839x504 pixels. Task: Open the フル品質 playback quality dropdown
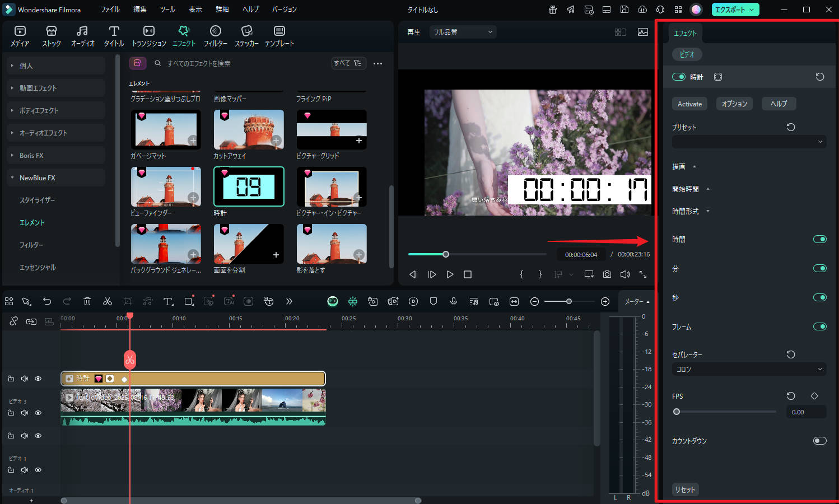click(x=463, y=32)
